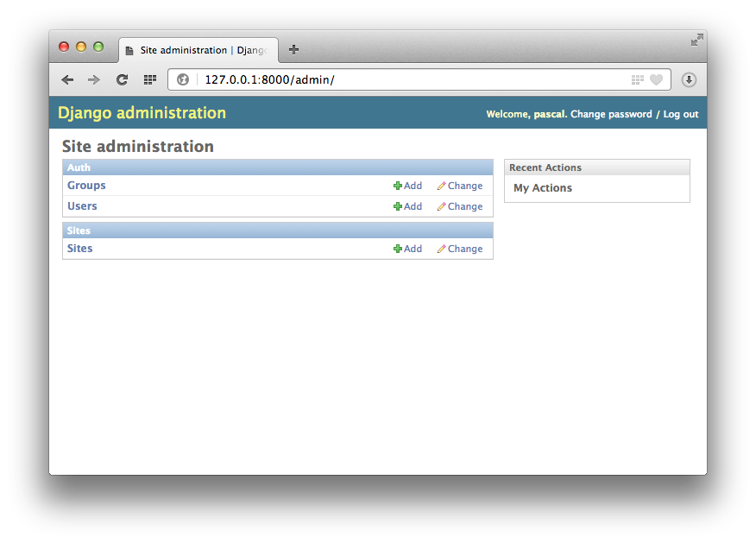This screenshot has width=756, height=543.
Task: Open the Sites model link
Action: pyautogui.click(x=79, y=249)
